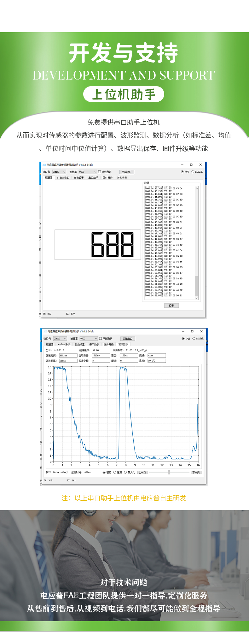This screenshot has width=249, height=644.
Task: Minimize the 688 measurement window
Action: (182, 164)
